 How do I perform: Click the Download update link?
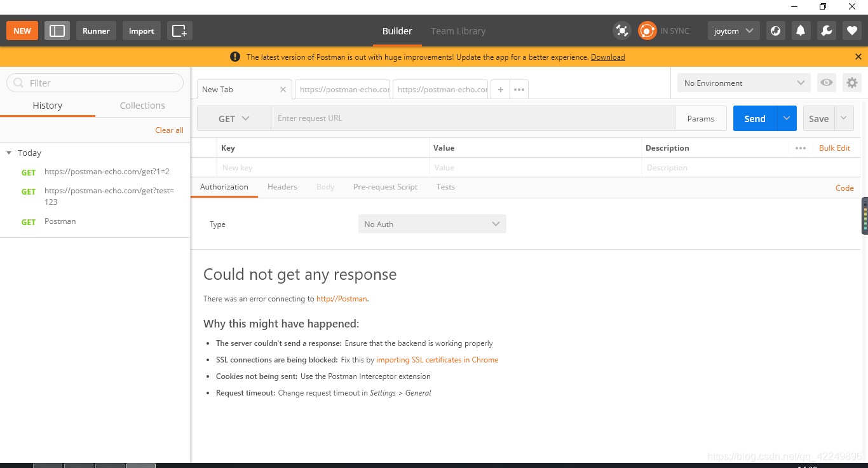click(607, 57)
